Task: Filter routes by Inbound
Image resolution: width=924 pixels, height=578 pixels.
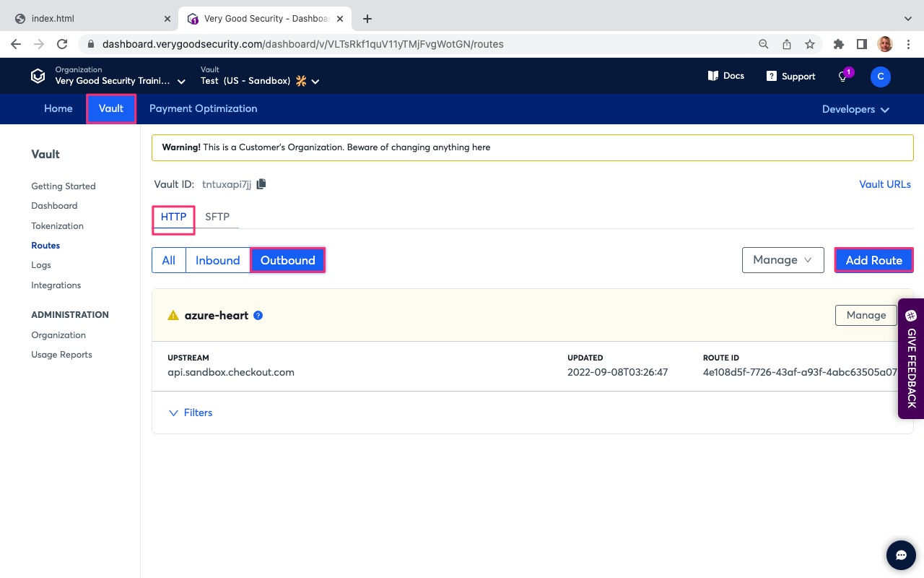Action: [x=217, y=260]
